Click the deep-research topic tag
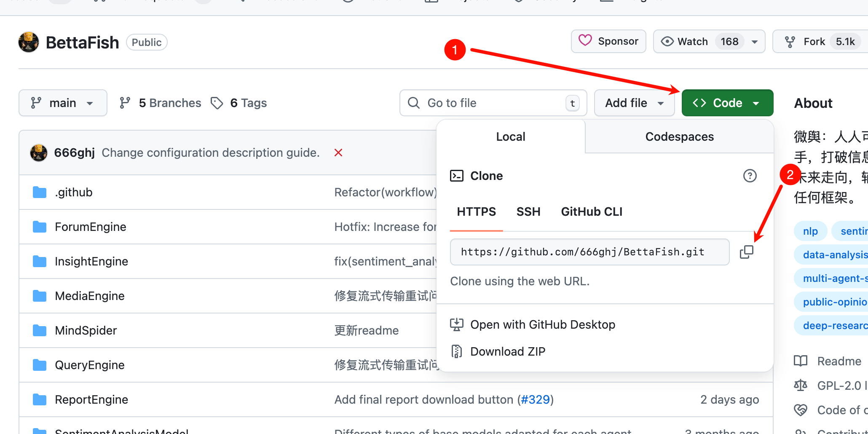This screenshot has width=868, height=434. click(831, 325)
